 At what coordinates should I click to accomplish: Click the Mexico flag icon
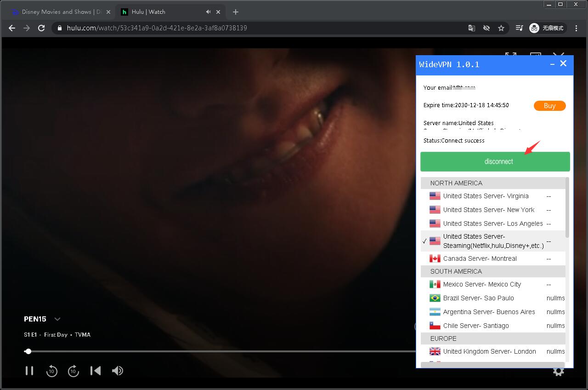click(435, 284)
